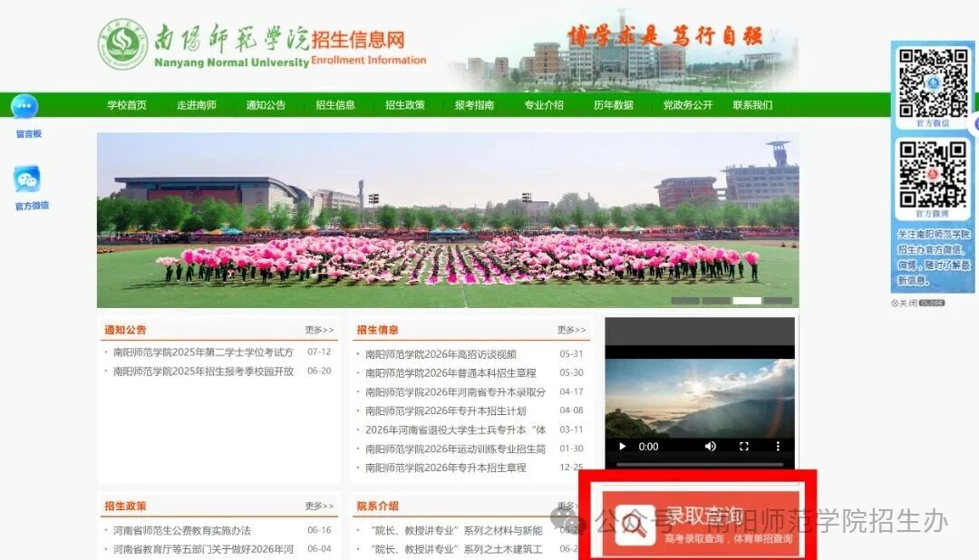Image resolution: width=979 pixels, height=560 pixels.
Task: Click the video progress bar
Action: (700, 465)
